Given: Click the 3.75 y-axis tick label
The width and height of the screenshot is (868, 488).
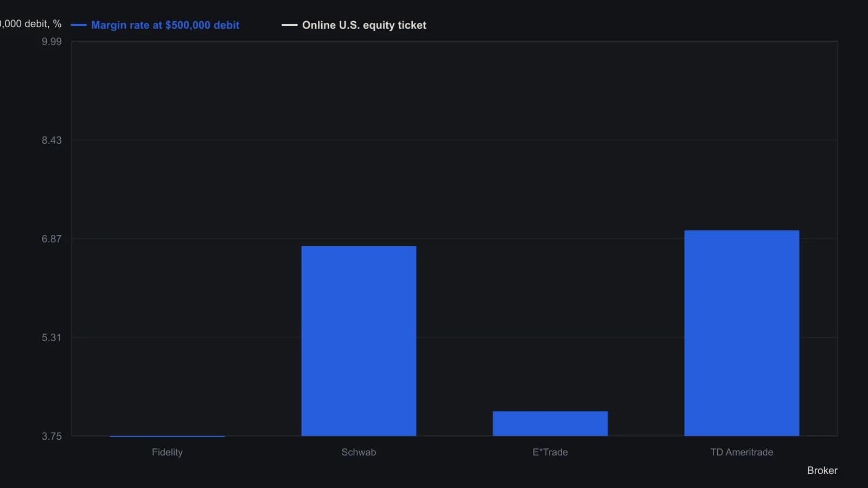Looking at the screenshot, I should click(x=52, y=436).
